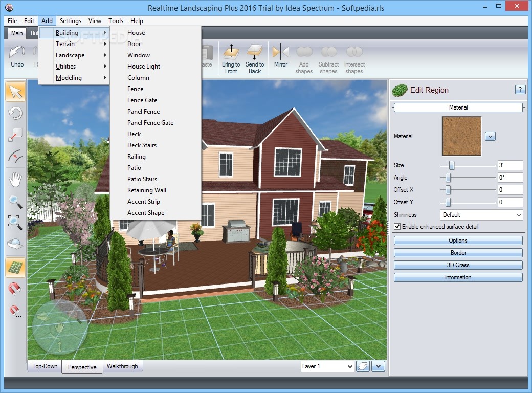532x393 pixels.
Task: Expand the Landscape submenu
Action: point(74,55)
